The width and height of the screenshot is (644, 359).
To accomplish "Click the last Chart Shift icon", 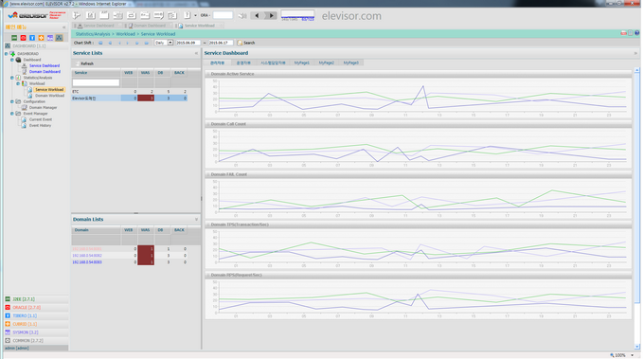I will tap(147, 43).
